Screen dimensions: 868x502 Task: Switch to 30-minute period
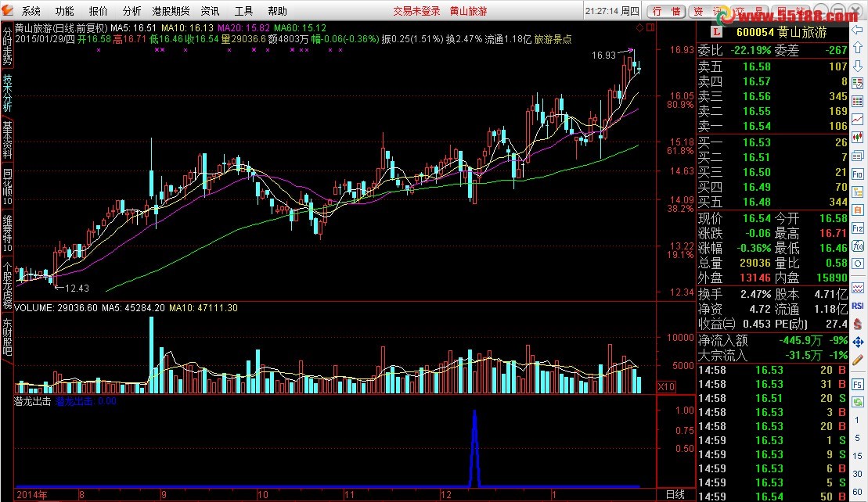[858, 474]
